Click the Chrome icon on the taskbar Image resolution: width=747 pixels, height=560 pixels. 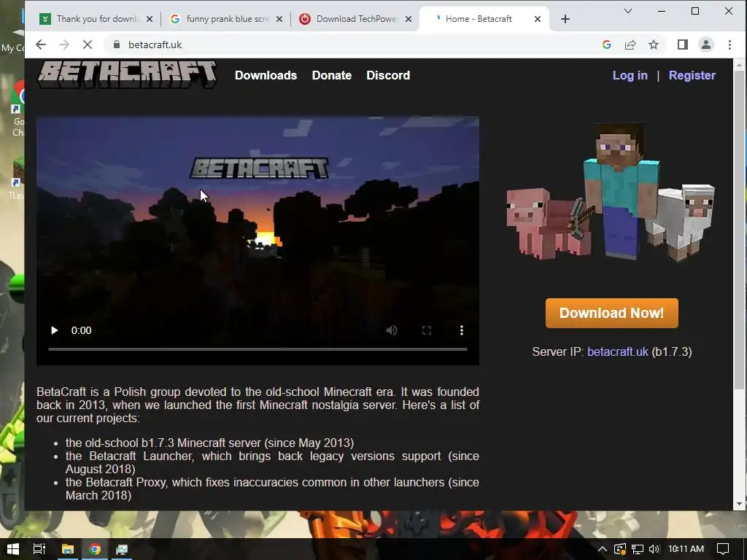[95, 549]
